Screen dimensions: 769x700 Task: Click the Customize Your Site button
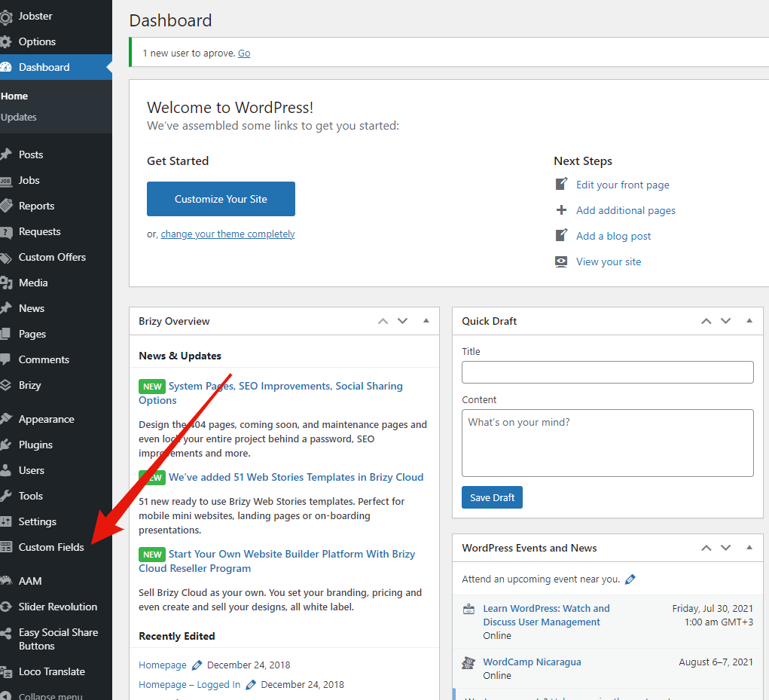coord(221,199)
